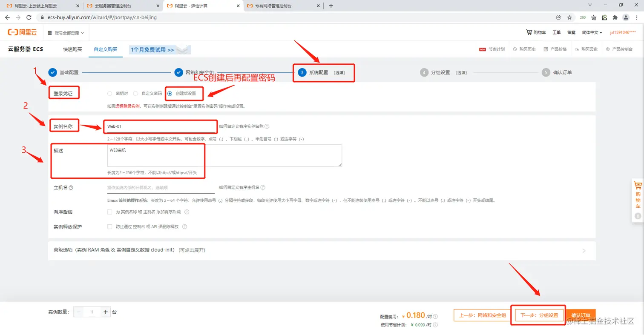Open the shopping cart (购物车) in the top header

click(536, 32)
